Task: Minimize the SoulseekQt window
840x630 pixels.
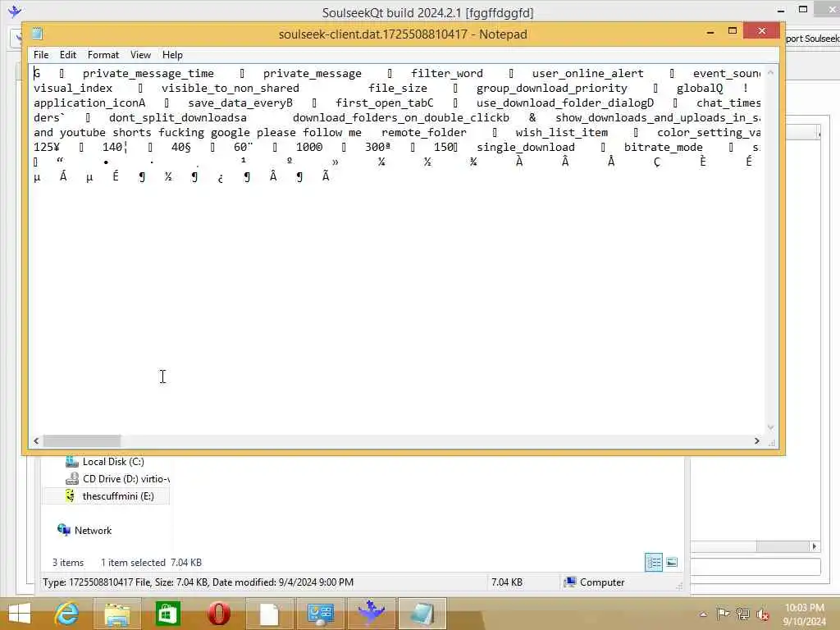Action: click(781, 10)
